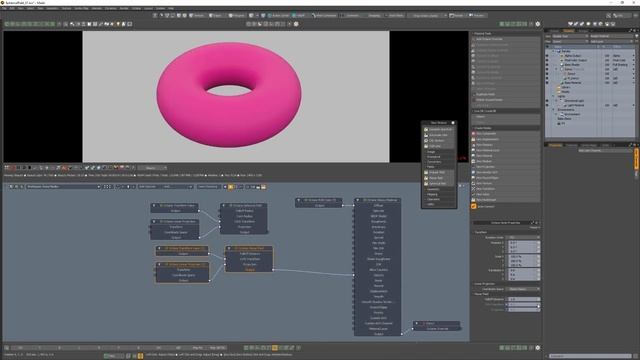Open the Add Layer dropdown
The image size is (640, 360).
click(x=613, y=41)
